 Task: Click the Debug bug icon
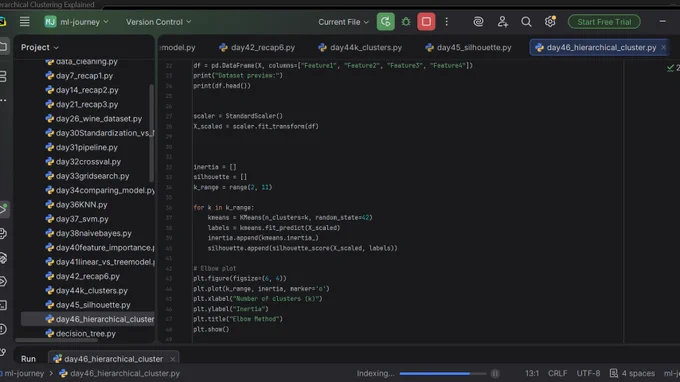406,22
